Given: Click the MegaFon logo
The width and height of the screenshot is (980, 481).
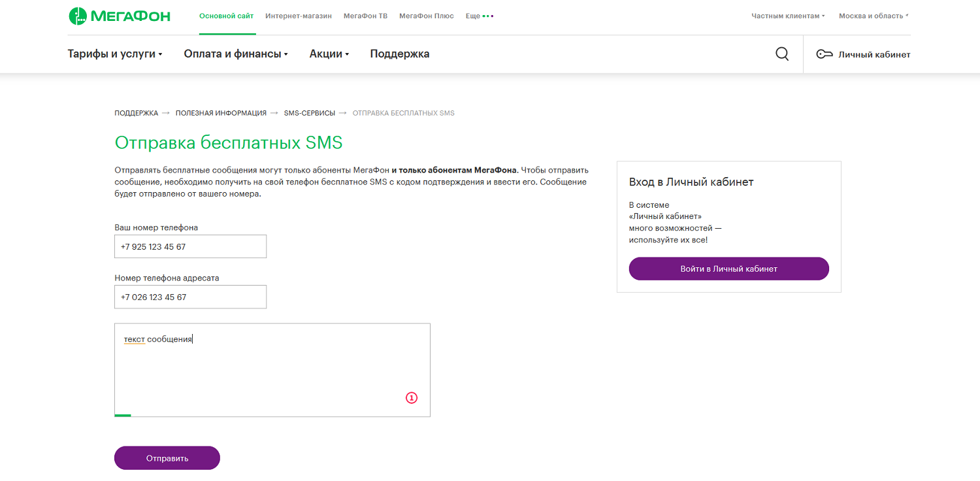Looking at the screenshot, I should tap(120, 16).
